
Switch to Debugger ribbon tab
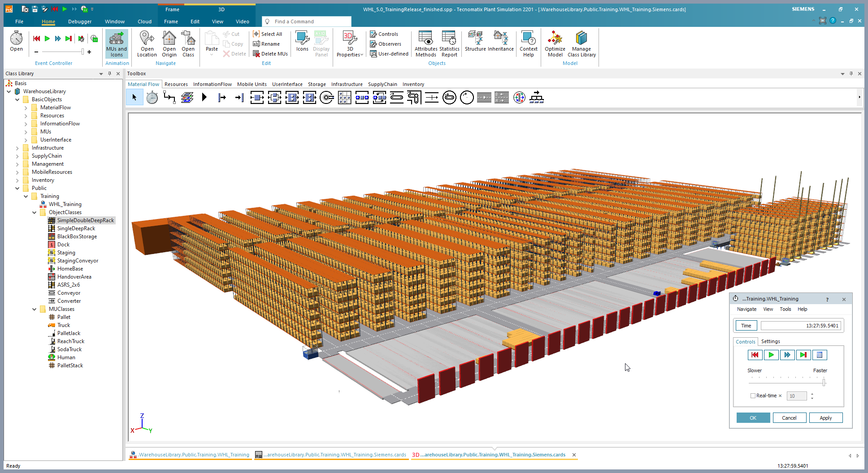[x=80, y=21]
